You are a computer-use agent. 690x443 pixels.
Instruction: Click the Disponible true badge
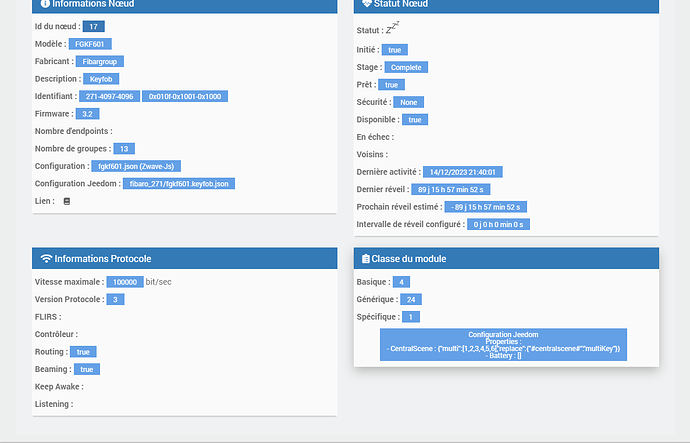coord(415,120)
